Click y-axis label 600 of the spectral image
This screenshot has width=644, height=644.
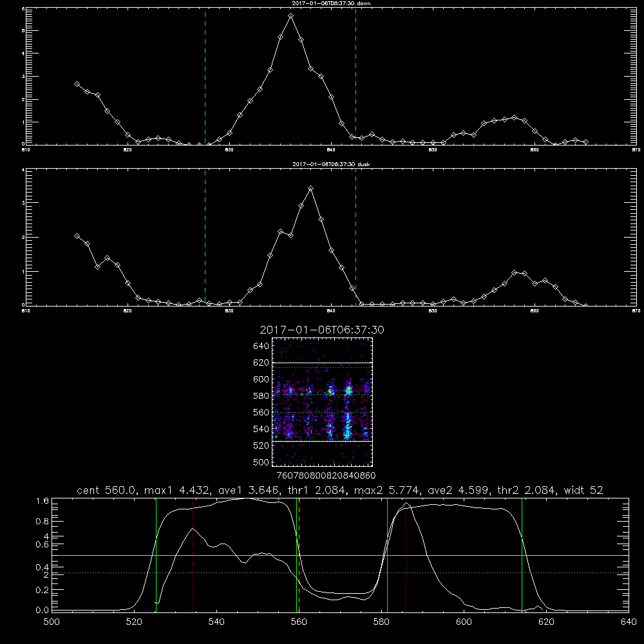[x=261, y=379]
